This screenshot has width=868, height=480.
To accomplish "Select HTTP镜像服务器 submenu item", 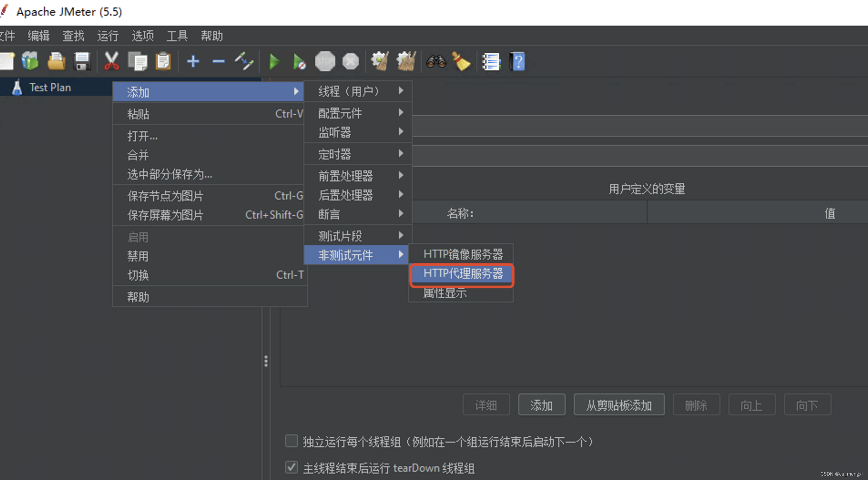I will coord(461,254).
